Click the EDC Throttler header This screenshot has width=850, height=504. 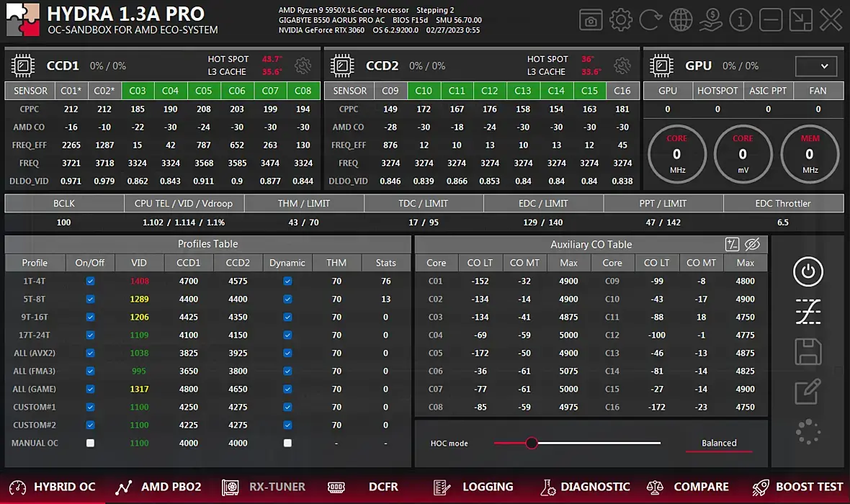click(x=783, y=203)
